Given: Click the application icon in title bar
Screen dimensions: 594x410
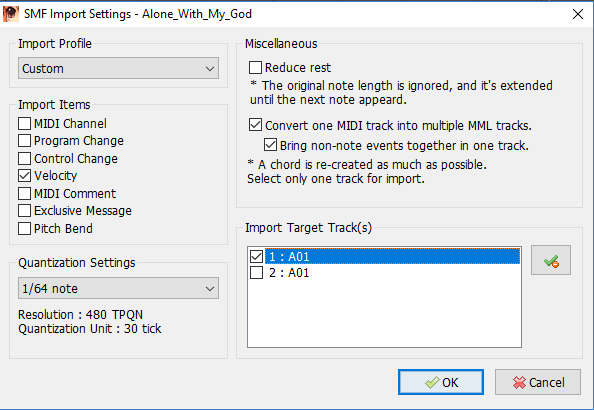Looking at the screenshot, I should click(x=11, y=14).
